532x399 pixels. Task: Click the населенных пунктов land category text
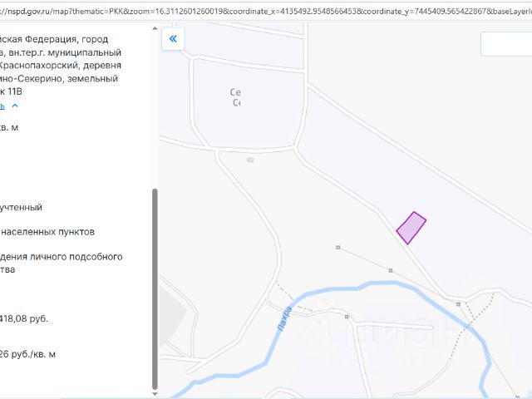click(x=47, y=232)
